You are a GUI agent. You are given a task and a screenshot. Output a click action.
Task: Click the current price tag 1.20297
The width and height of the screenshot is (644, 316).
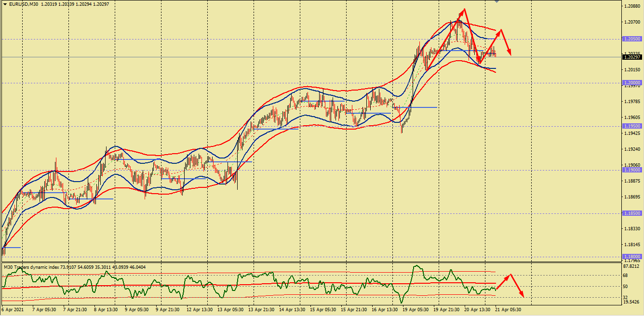click(631, 57)
